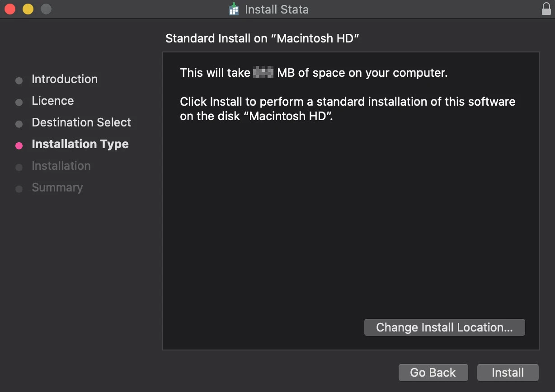Click the Stata installer icon in the title bar
Image resolution: width=555 pixels, height=392 pixels.
(x=234, y=9)
